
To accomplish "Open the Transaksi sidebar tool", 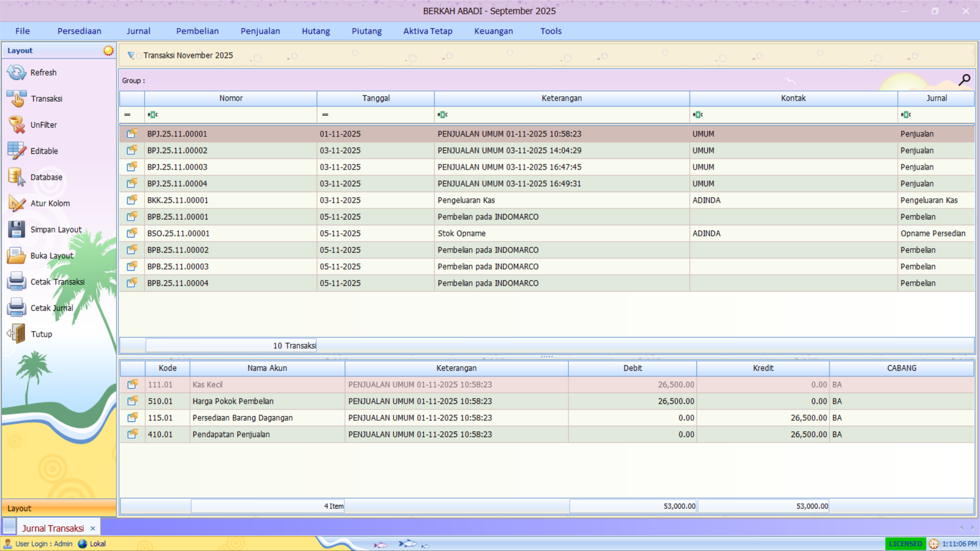I will click(x=17, y=99).
